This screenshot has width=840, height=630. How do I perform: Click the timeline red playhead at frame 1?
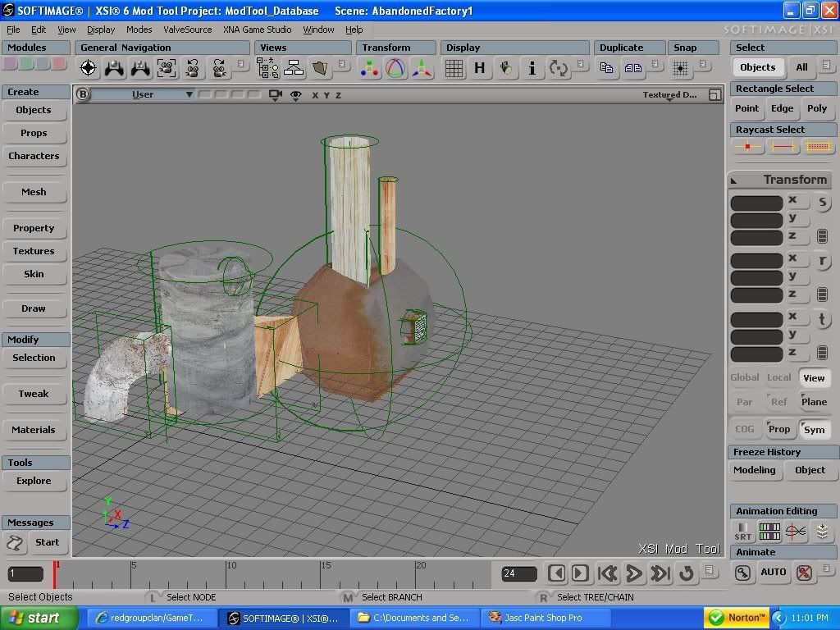[54, 574]
